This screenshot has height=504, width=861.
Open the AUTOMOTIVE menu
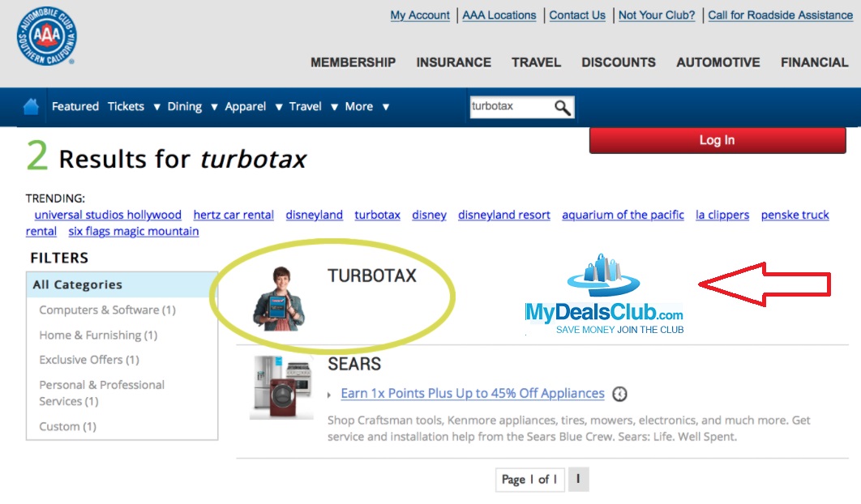(718, 62)
